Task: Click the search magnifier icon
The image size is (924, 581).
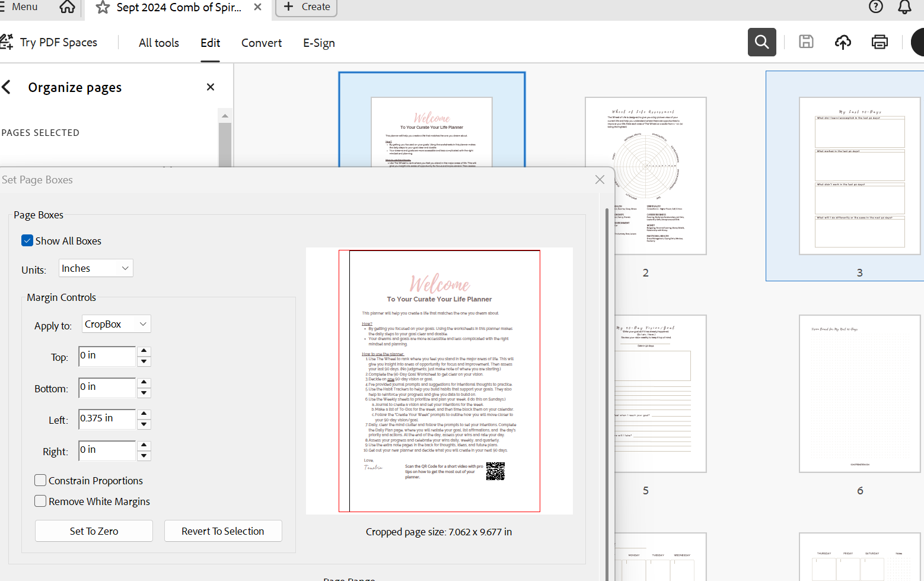Action: pyautogui.click(x=762, y=42)
